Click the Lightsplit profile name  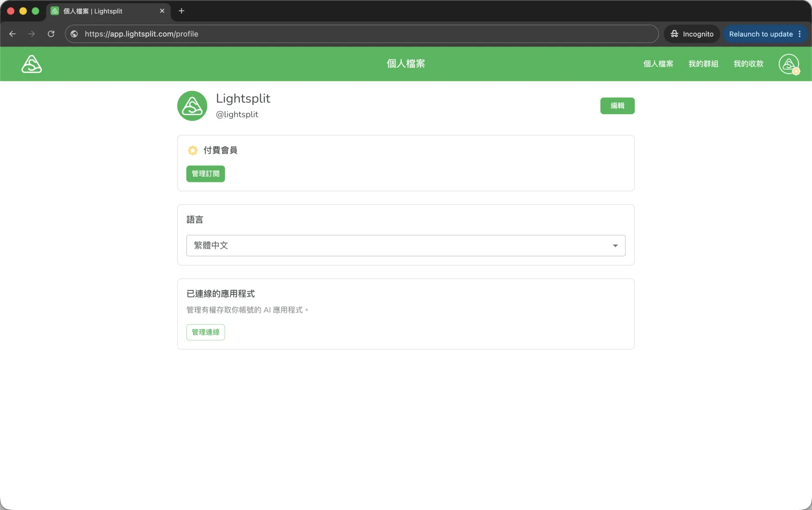(x=243, y=98)
